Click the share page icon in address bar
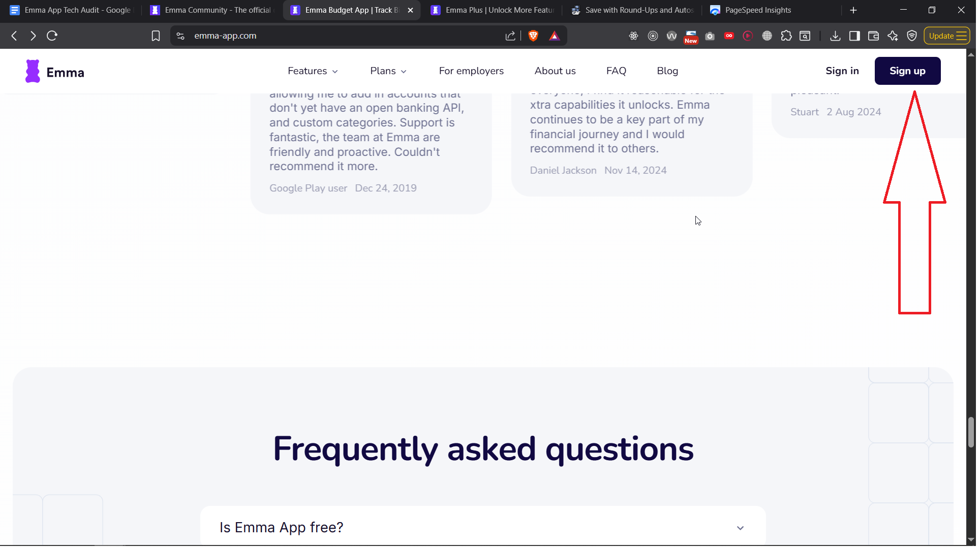This screenshot has height=547, width=980. point(510,36)
